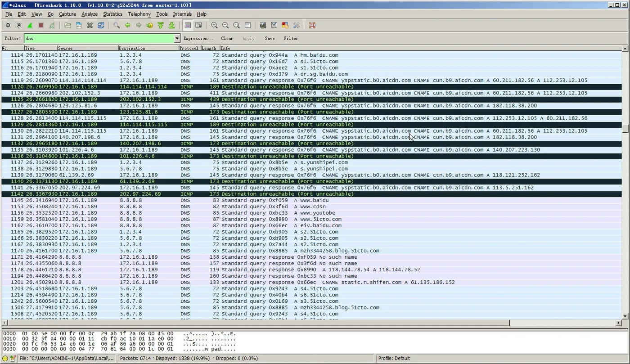Image resolution: width=630 pixels, height=364 pixels.
Task: Select packet 1201 static.n.shifen.com response
Action: [x=311, y=282]
